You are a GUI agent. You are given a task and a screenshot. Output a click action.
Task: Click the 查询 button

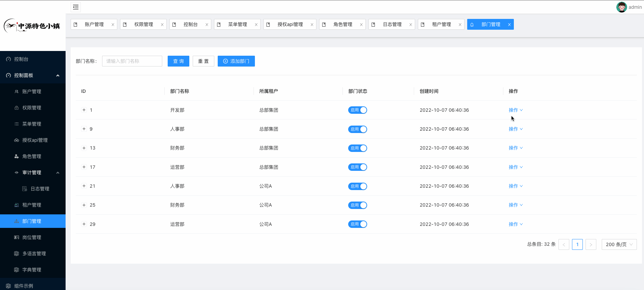click(x=178, y=61)
